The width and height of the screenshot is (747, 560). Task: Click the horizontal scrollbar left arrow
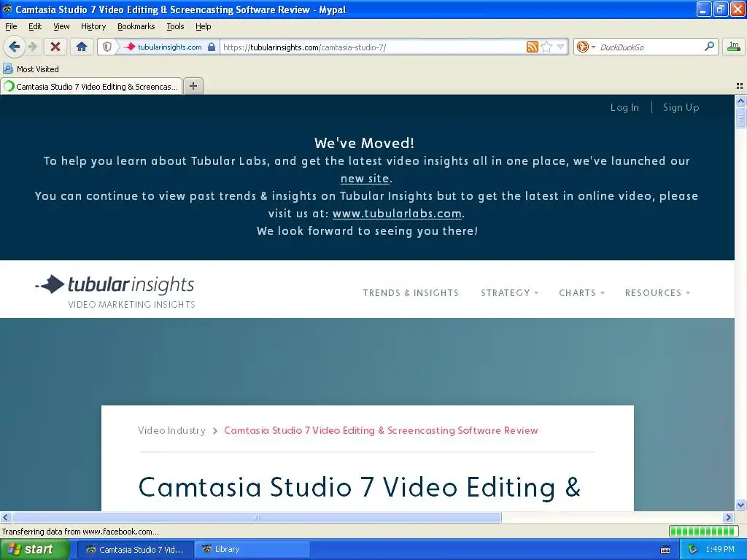(x=5, y=517)
